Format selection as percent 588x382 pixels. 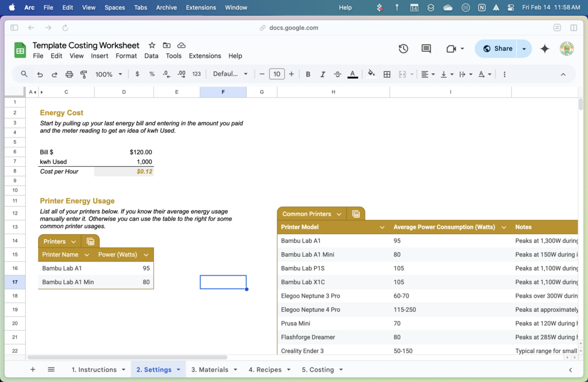coord(152,74)
